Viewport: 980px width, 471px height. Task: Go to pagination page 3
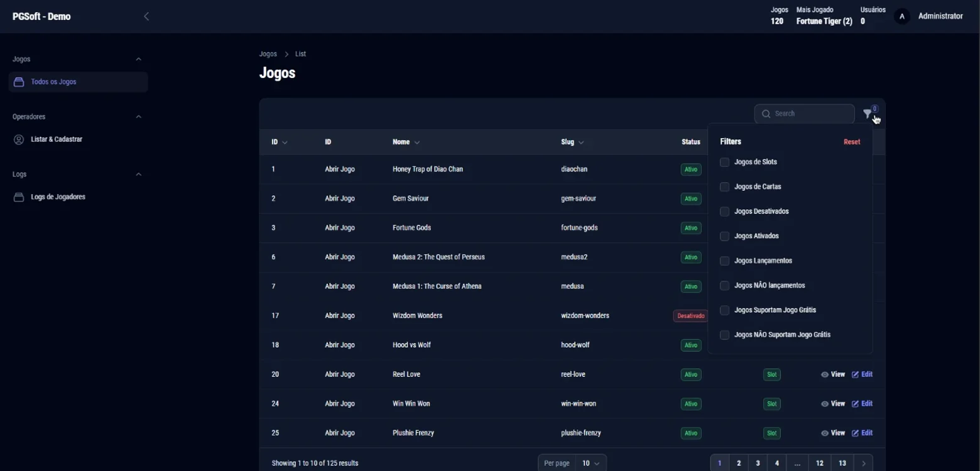point(758,463)
